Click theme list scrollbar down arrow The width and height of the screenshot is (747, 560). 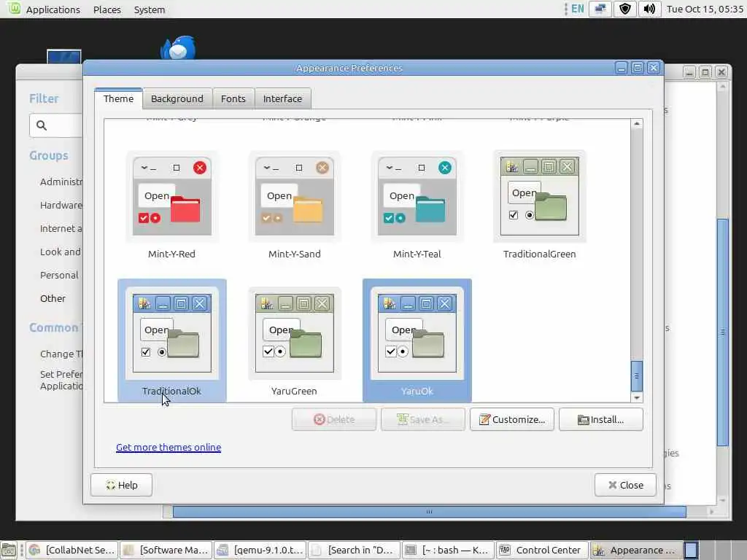point(637,397)
